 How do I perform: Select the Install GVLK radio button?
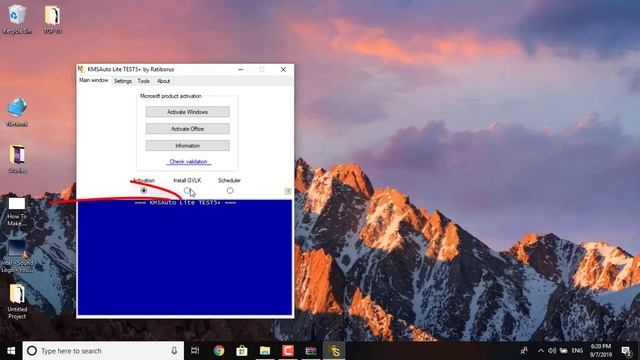(187, 191)
